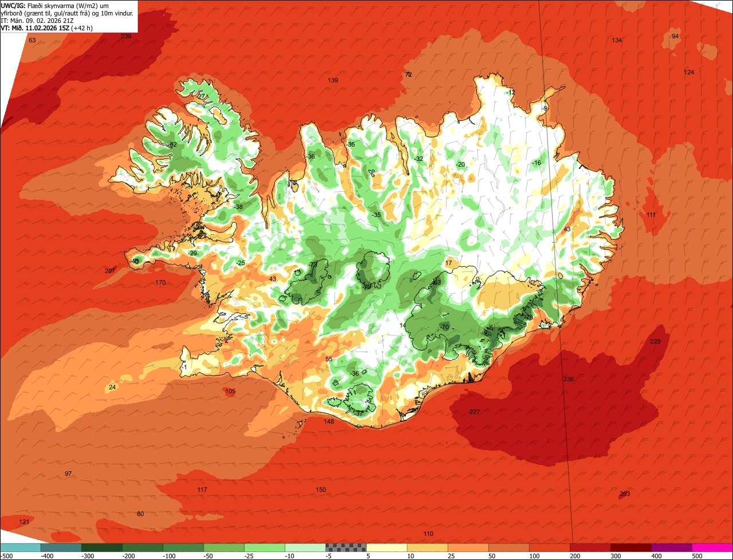Click the map value '111' off the east coast
This screenshot has width=733, height=560.
(651, 215)
